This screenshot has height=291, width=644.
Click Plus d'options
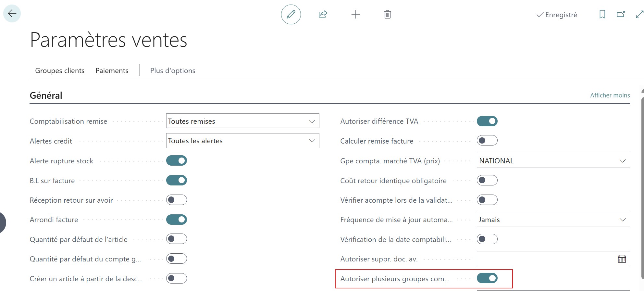click(x=173, y=70)
